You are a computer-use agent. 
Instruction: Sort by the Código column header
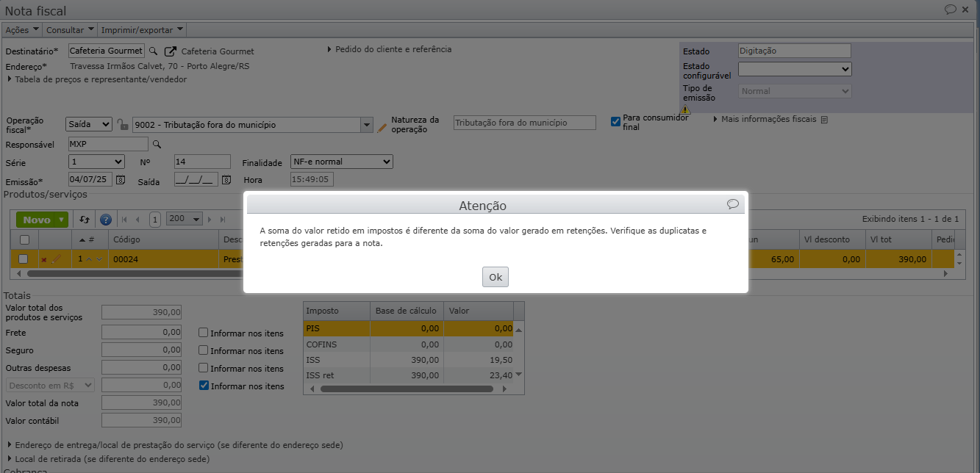[163, 239]
